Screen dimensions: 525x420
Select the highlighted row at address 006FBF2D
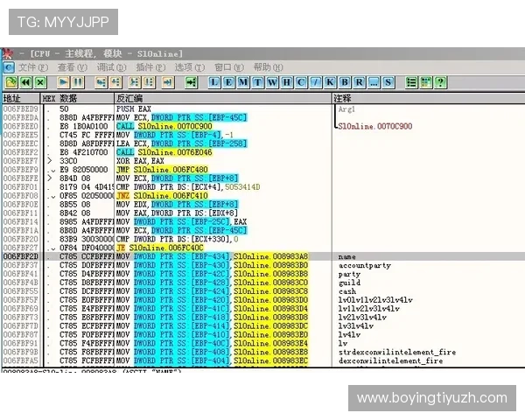point(175,256)
